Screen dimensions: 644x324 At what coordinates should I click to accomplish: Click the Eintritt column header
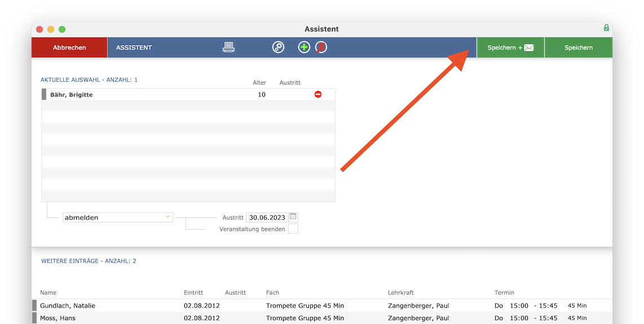(193, 292)
